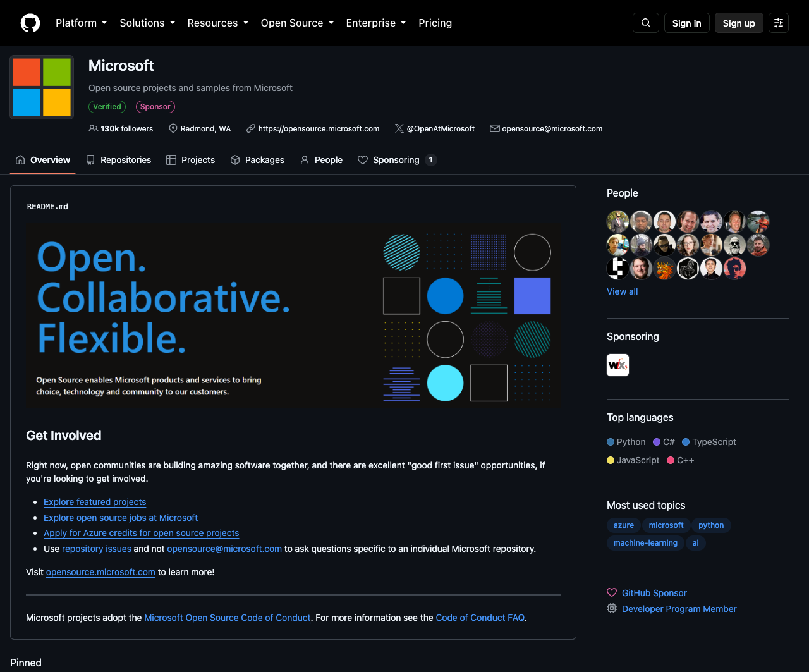
Task: Click the location pin icon beside Redmond
Action: pyautogui.click(x=173, y=128)
